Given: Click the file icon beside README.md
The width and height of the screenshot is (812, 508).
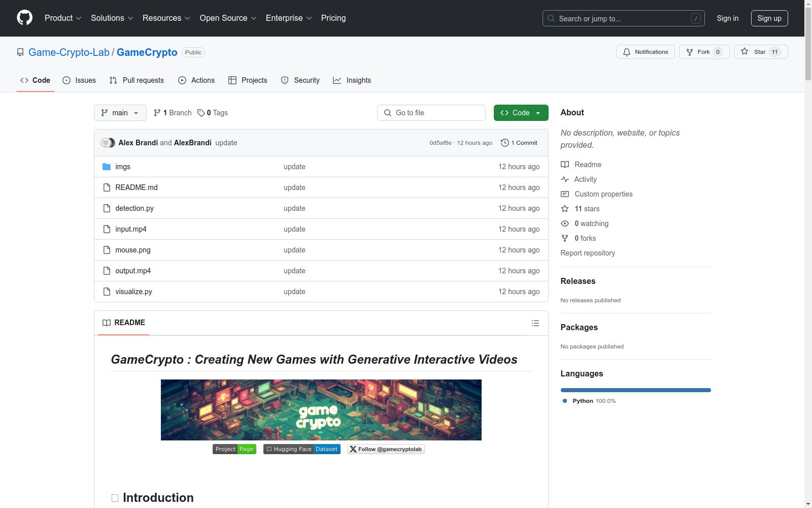Looking at the screenshot, I should pyautogui.click(x=107, y=187).
